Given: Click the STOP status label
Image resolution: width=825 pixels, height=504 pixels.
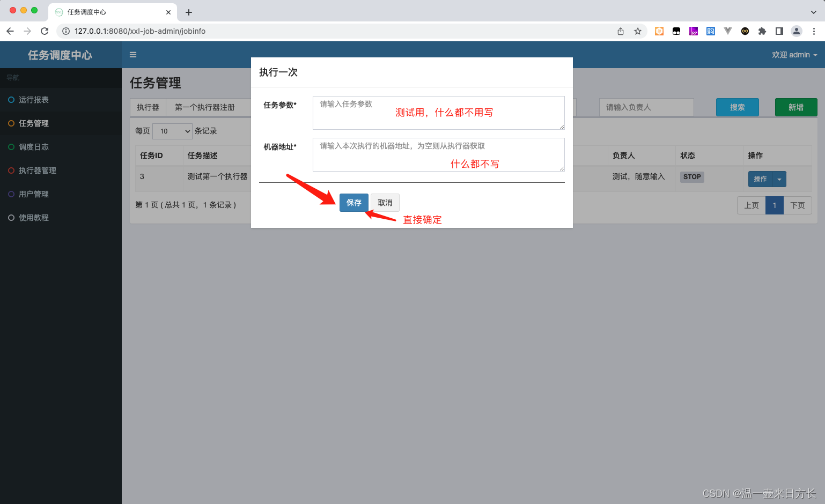Looking at the screenshot, I should pyautogui.click(x=692, y=177).
